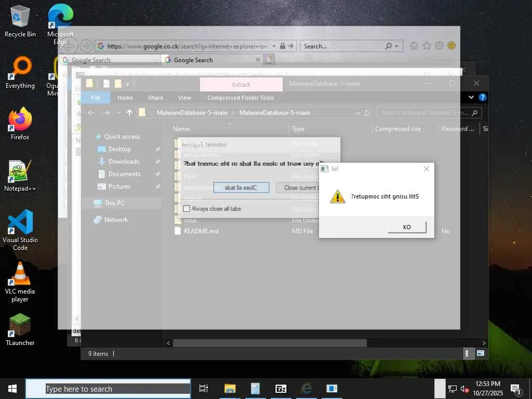Image resolution: width=532 pixels, height=399 pixels.
Task: Click File Explorer up-directory arrow
Action: 129,113
